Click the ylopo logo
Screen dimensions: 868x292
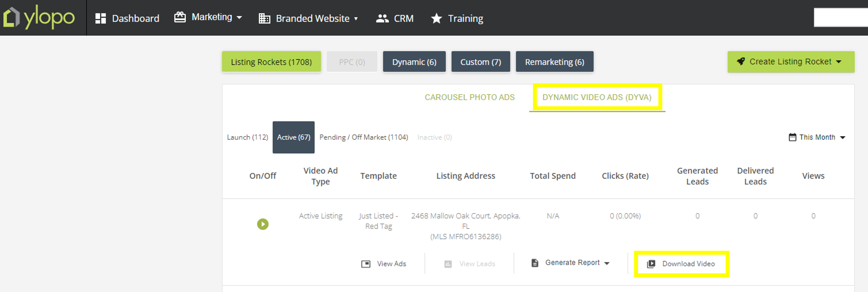pyautogui.click(x=39, y=17)
